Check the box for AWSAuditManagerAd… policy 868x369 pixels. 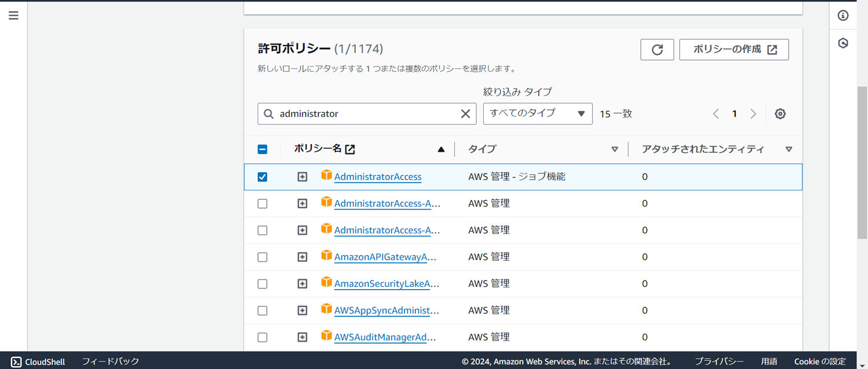click(262, 337)
